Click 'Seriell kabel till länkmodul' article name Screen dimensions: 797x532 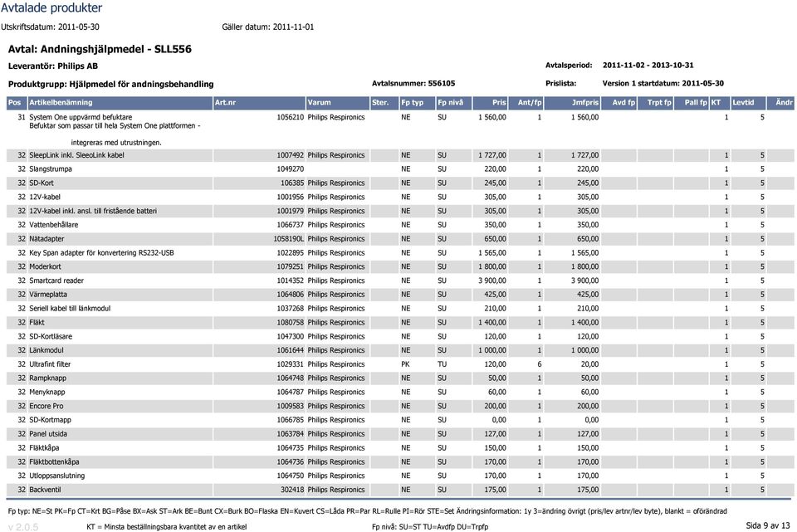tap(70, 309)
